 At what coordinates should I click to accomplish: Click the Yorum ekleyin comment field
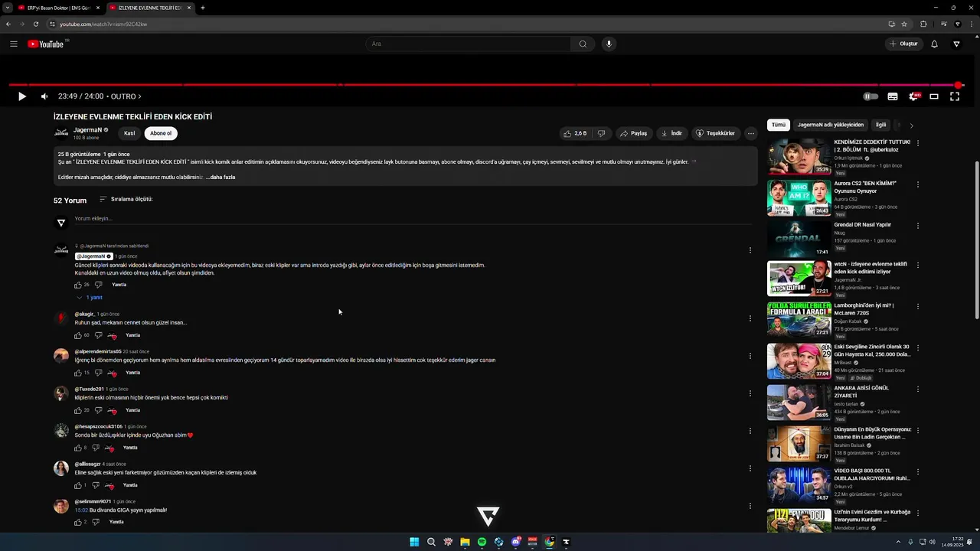(413, 219)
